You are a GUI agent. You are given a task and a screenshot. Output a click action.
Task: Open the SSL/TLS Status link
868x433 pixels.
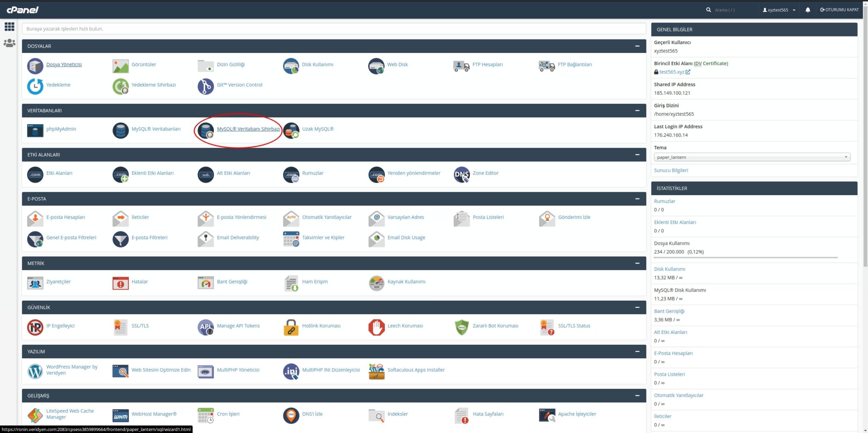click(574, 326)
